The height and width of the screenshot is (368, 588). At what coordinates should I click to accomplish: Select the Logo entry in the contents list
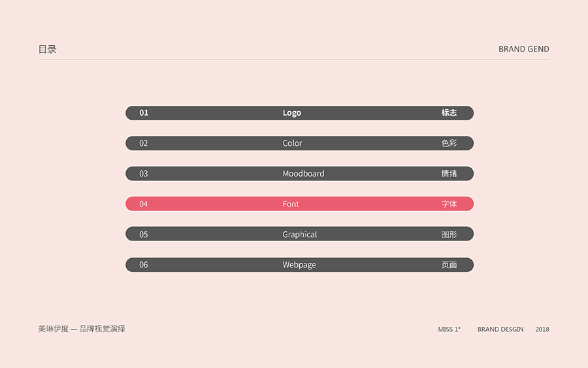(292, 113)
